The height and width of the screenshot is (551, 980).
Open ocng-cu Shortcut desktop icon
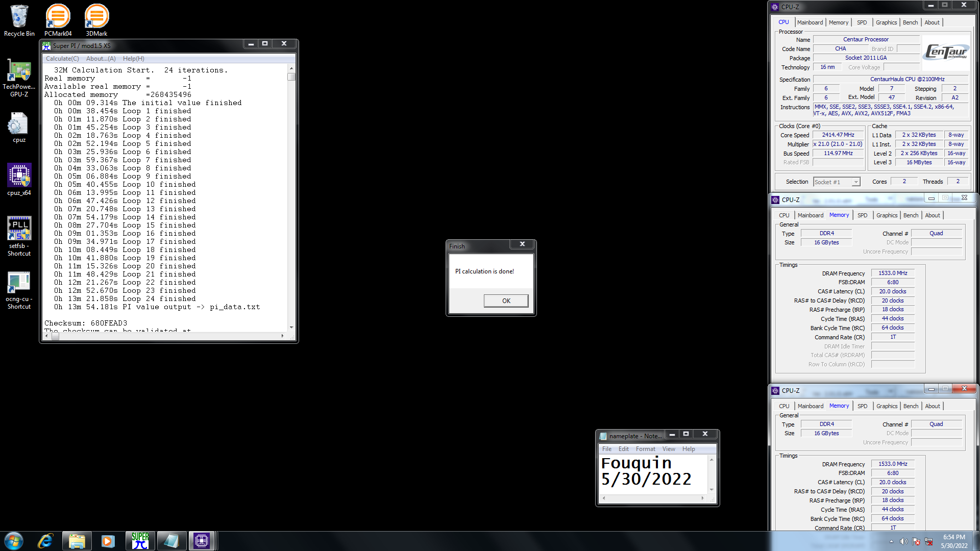19,290
